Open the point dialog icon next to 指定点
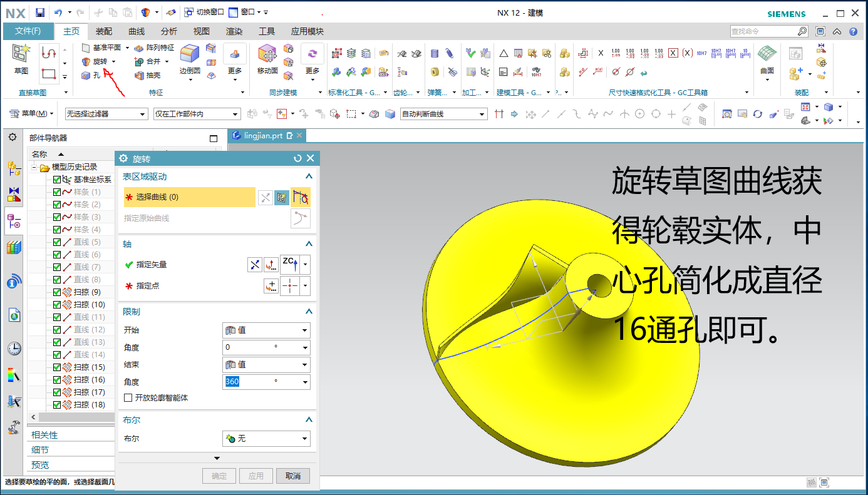 tap(271, 286)
